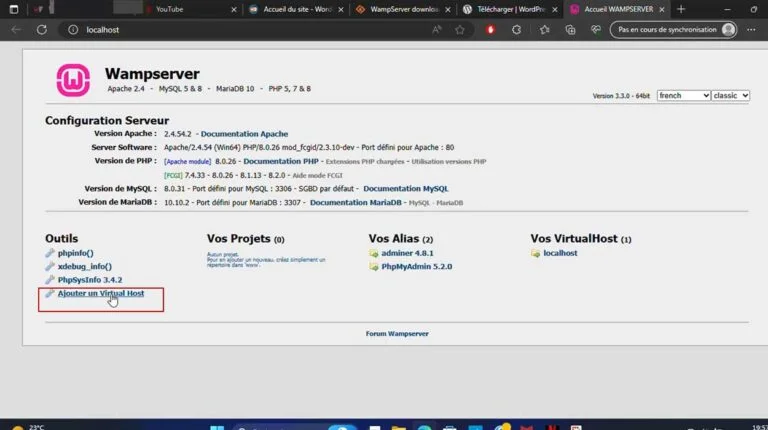Go back using the browser back arrow

point(16,30)
